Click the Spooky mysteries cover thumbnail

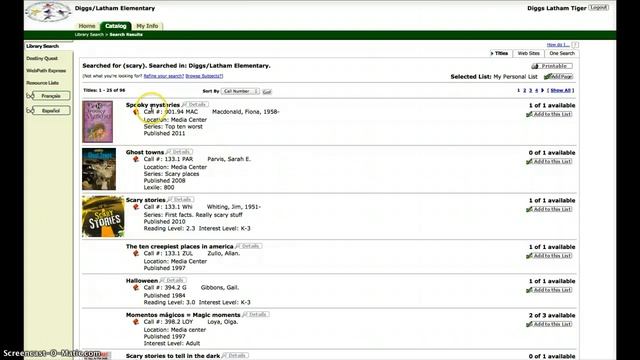click(98, 122)
